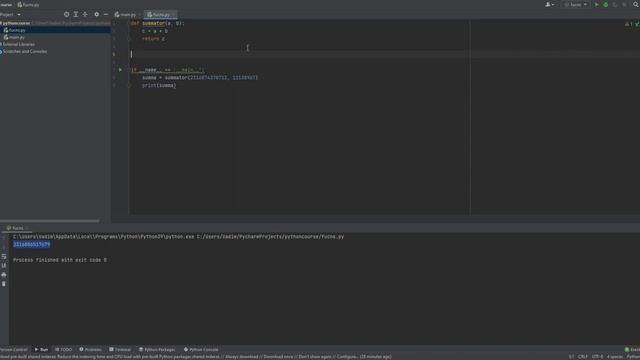Image resolution: width=640 pixels, height=360 pixels.
Task: Click the Debug bug icon in toolbar
Action: point(606,4)
